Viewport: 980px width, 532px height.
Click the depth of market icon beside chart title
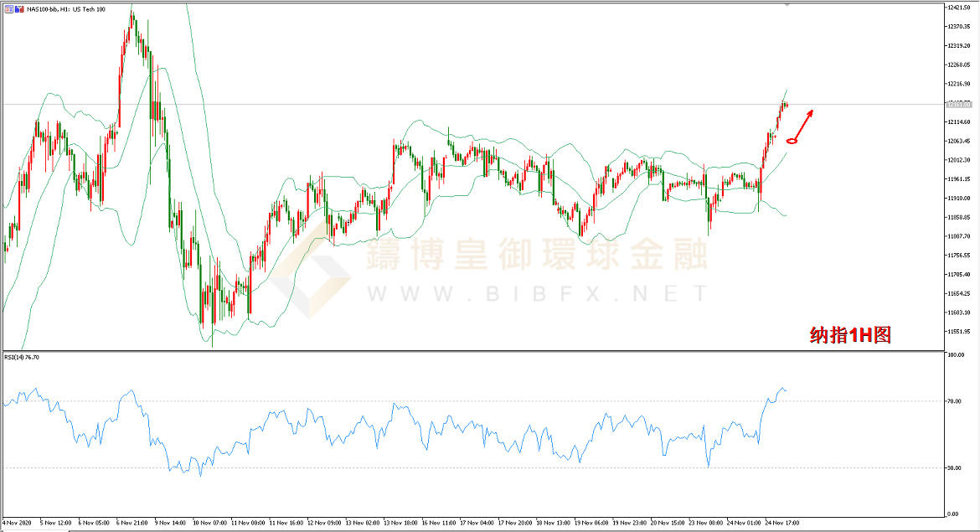[x=19, y=8]
